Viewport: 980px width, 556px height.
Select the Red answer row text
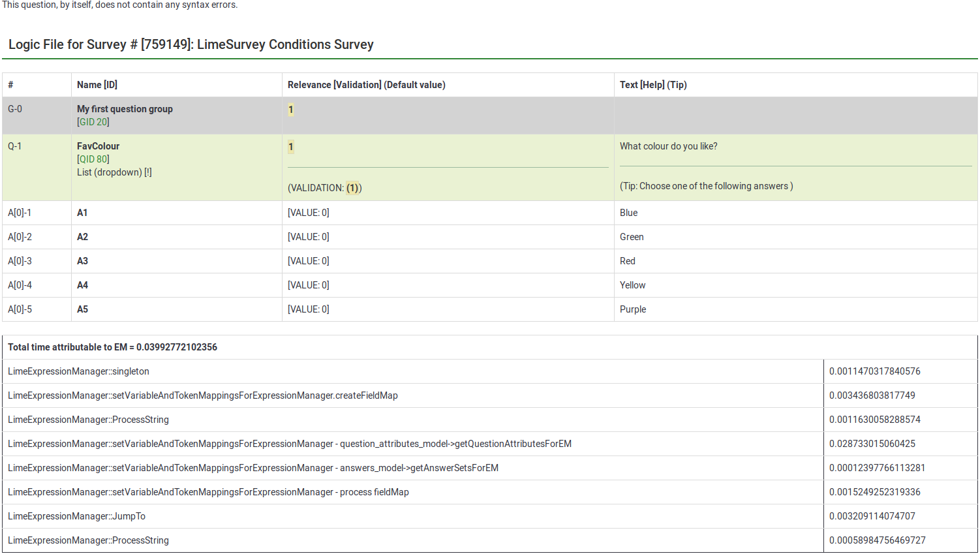627,261
